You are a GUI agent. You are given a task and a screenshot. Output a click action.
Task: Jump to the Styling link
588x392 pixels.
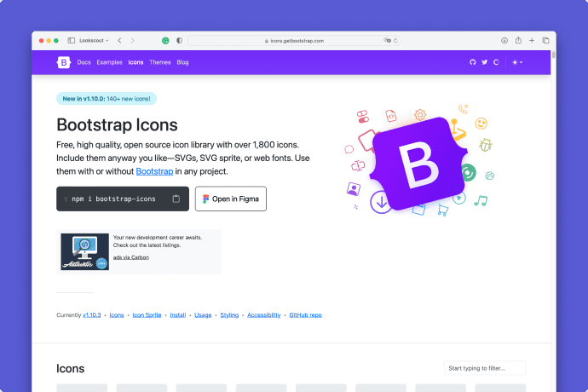(x=229, y=315)
